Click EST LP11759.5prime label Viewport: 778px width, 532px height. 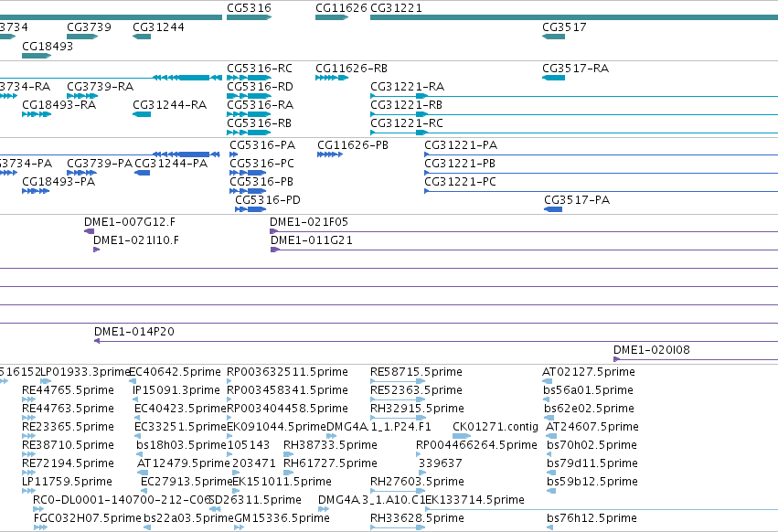[67, 482]
